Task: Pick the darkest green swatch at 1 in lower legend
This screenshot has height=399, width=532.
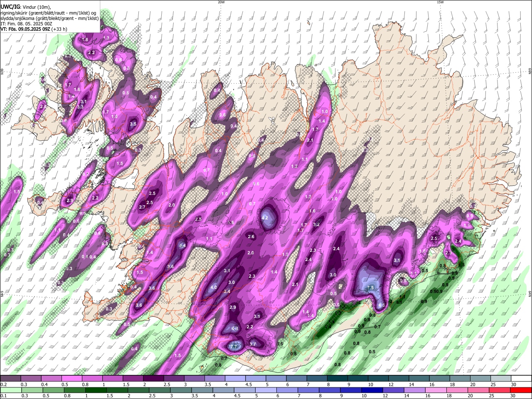Action: pyautogui.click(x=96, y=390)
